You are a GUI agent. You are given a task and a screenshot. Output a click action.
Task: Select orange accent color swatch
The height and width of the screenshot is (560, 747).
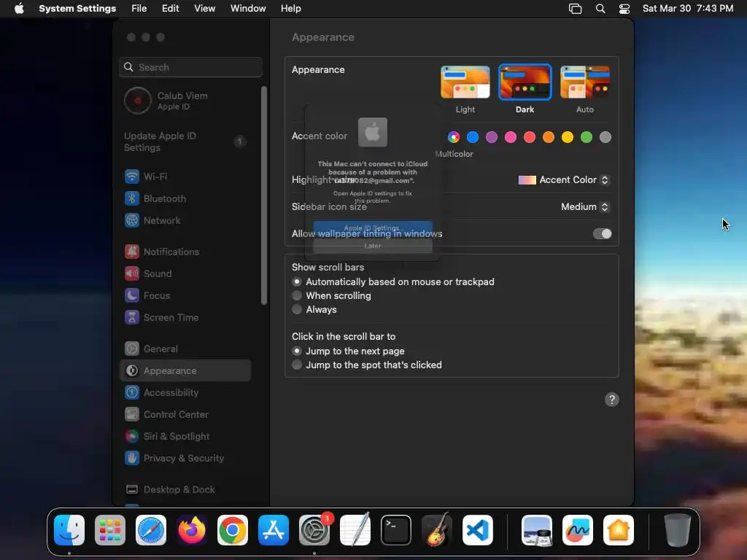(549, 137)
